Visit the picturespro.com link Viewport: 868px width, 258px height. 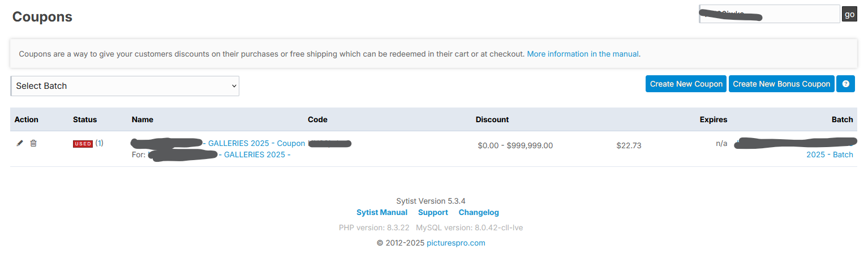pos(456,243)
